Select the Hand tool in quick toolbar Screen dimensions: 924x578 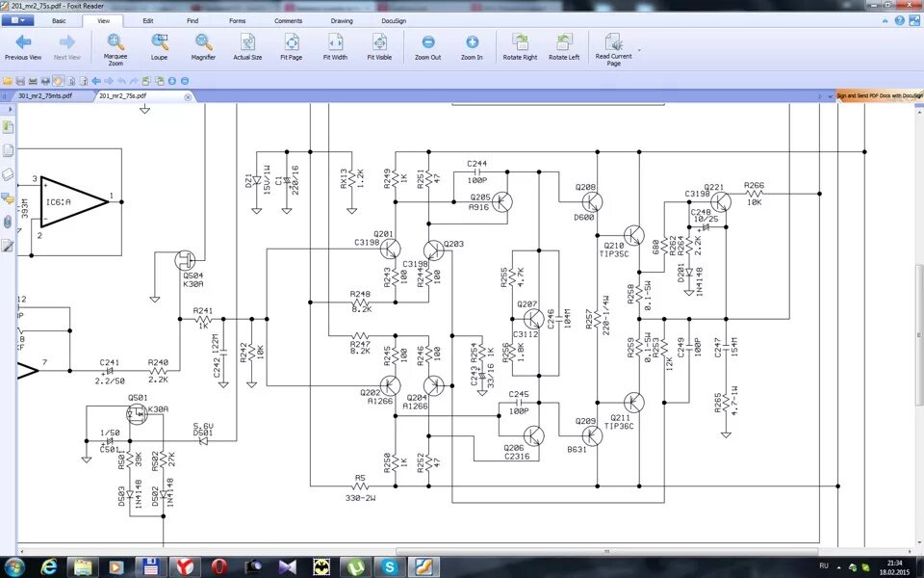59,81
